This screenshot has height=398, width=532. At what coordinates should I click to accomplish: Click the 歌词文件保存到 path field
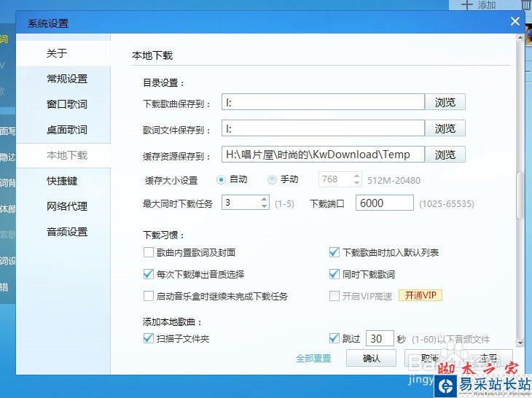coord(323,128)
